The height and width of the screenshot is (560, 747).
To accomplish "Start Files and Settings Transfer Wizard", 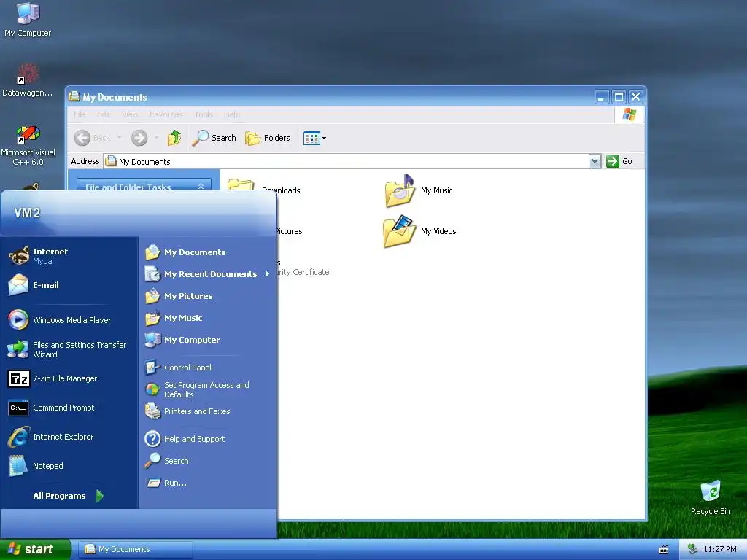I will [70, 349].
